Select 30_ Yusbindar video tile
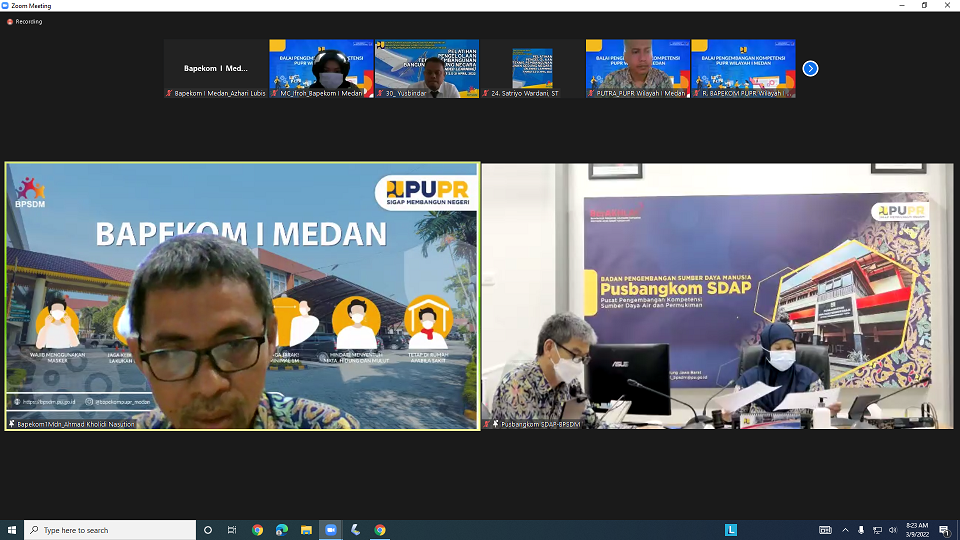 [427, 69]
